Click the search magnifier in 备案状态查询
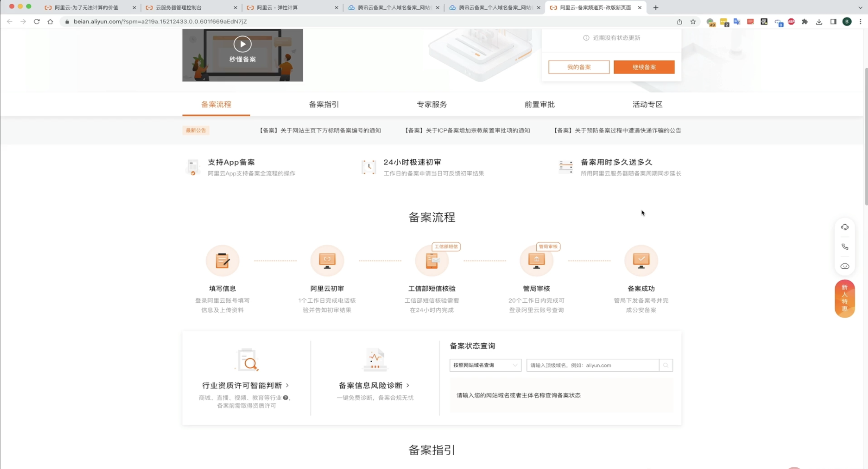 666,365
